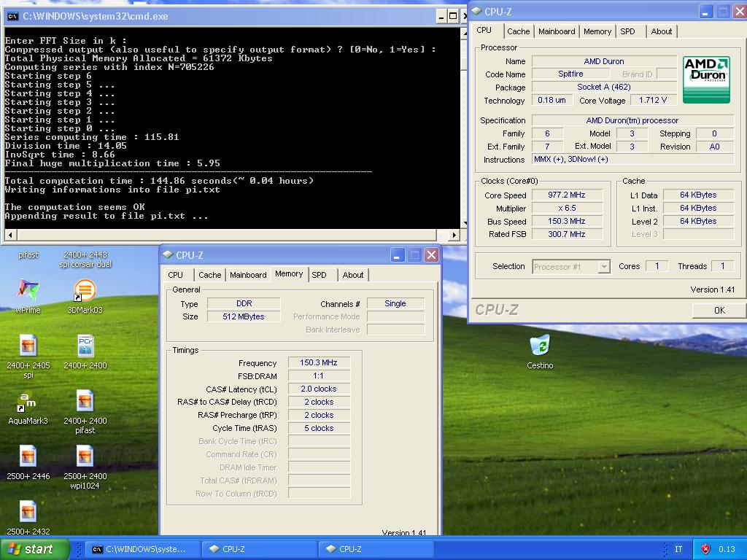Click the CPU-Z CPU window title icon
Image resolution: width=747 pixels, height=560 pixels.
476,11
